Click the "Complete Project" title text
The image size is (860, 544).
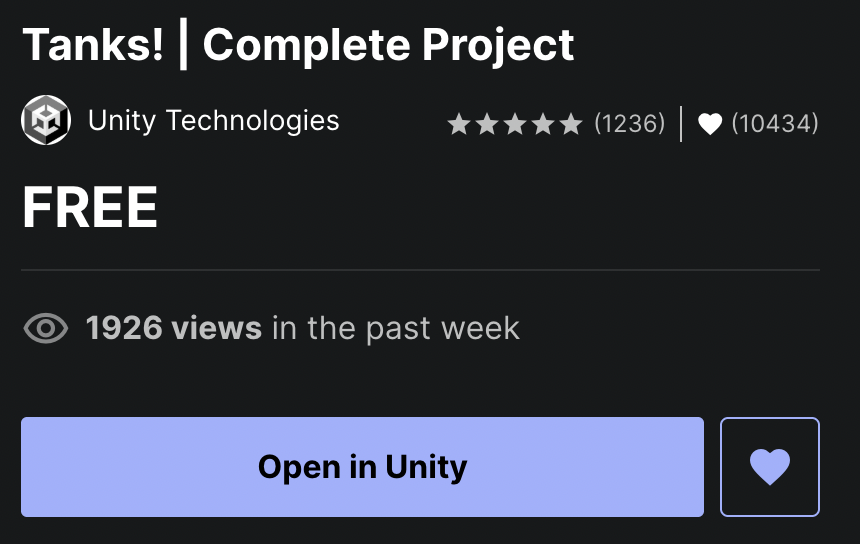(x=388, y=44)
